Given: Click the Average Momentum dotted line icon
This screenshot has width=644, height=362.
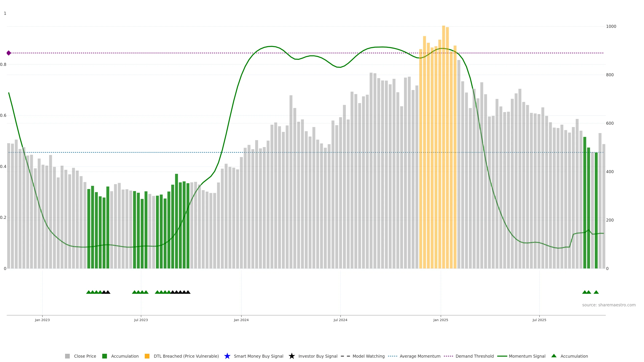Looking at the screenshot, I should (392, 356).
